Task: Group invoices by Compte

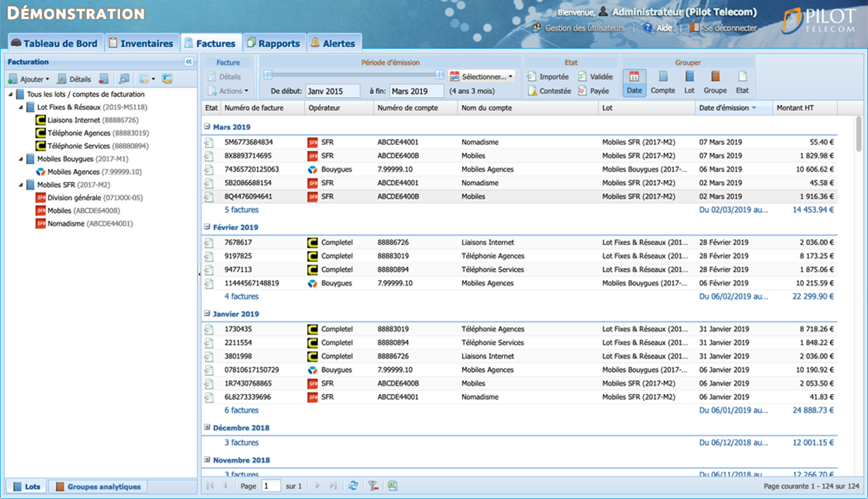Action: [662, 82]
